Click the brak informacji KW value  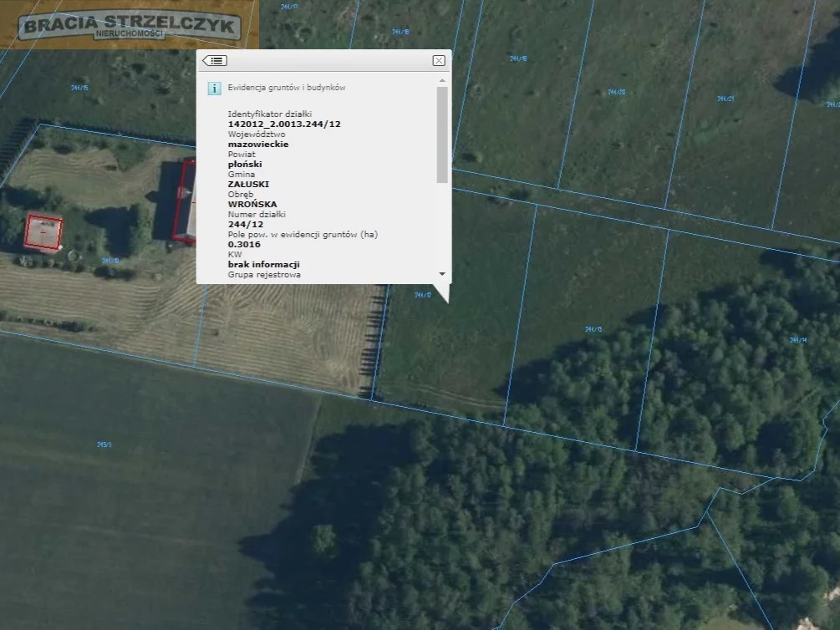point(263,265)
